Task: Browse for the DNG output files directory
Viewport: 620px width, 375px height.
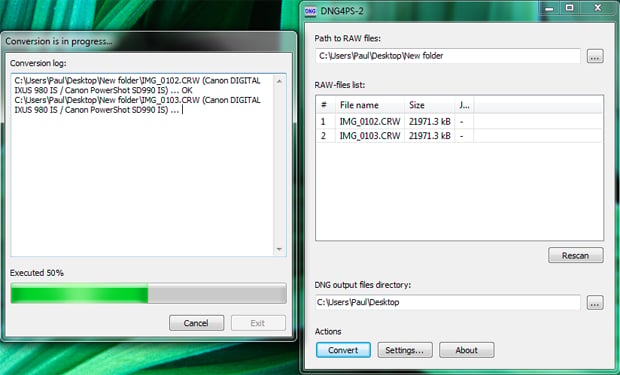Action: (x=595, y=303)
